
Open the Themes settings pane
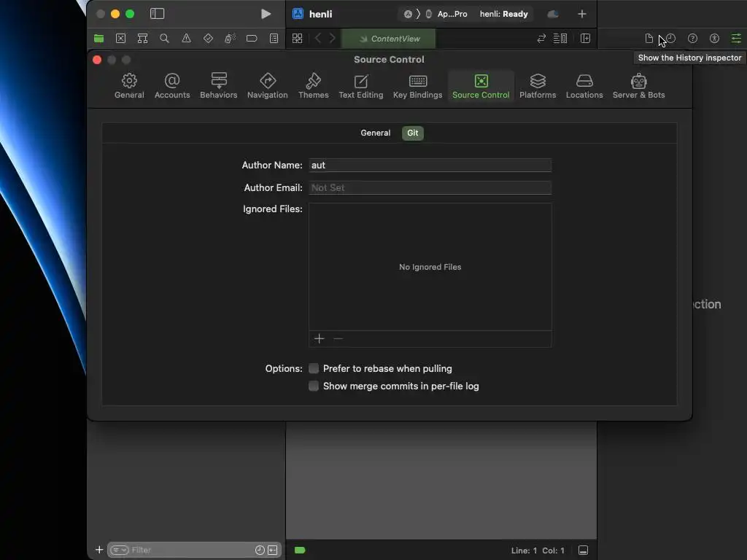pyautogui.click(x=314, y=86)
